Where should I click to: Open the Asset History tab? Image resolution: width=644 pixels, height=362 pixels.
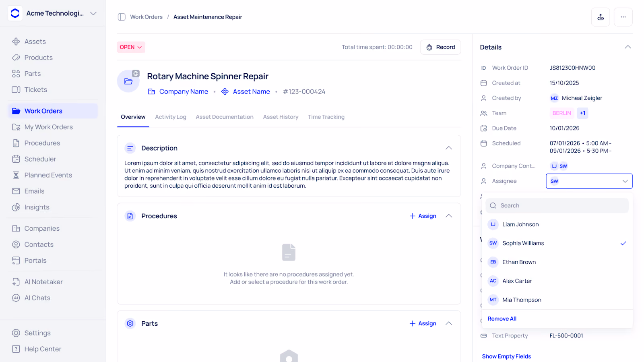(281, 117)
